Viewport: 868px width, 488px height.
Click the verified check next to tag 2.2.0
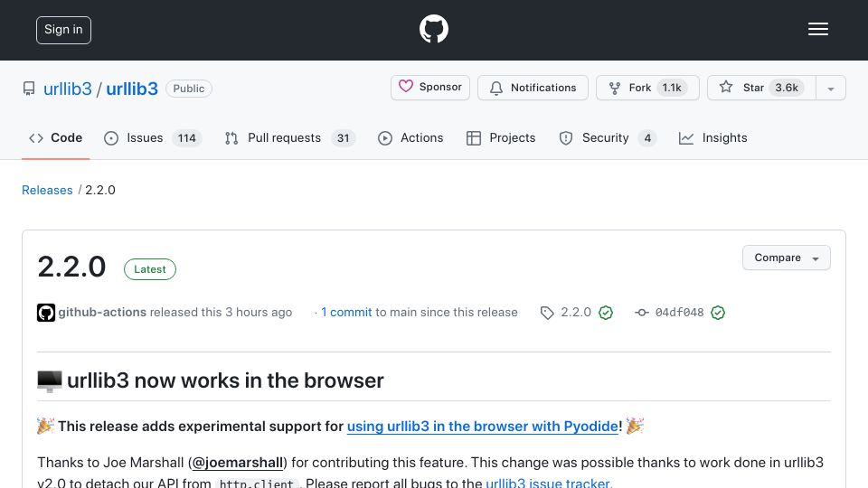point(606,313)
